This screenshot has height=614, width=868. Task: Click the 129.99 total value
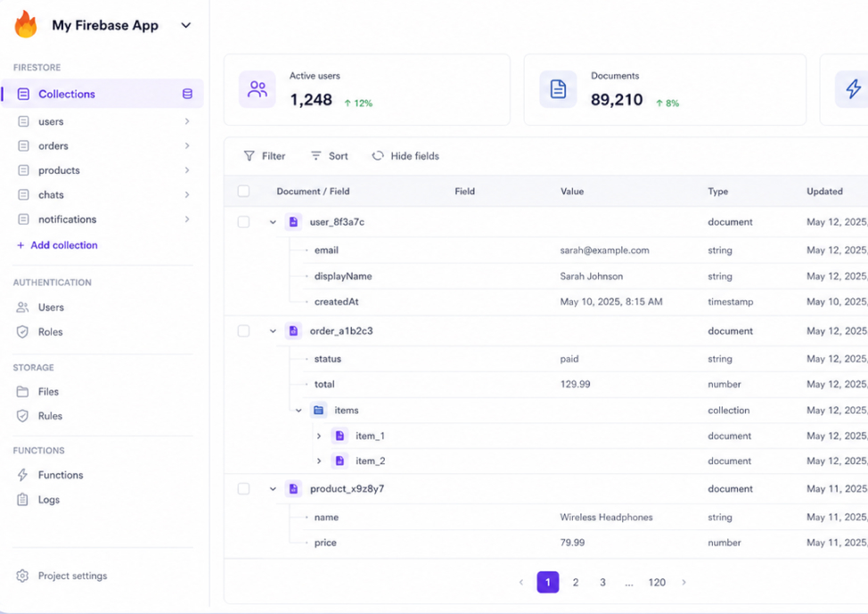(x=575, y=384)
